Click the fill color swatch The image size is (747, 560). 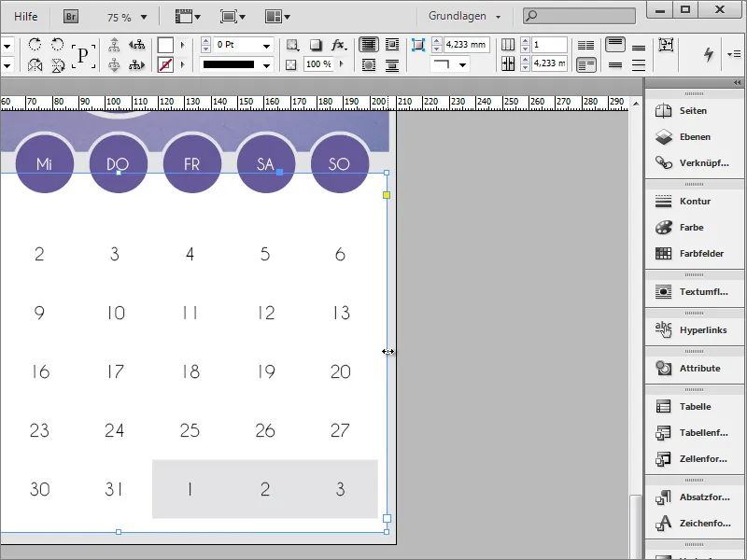pos(166,45)
